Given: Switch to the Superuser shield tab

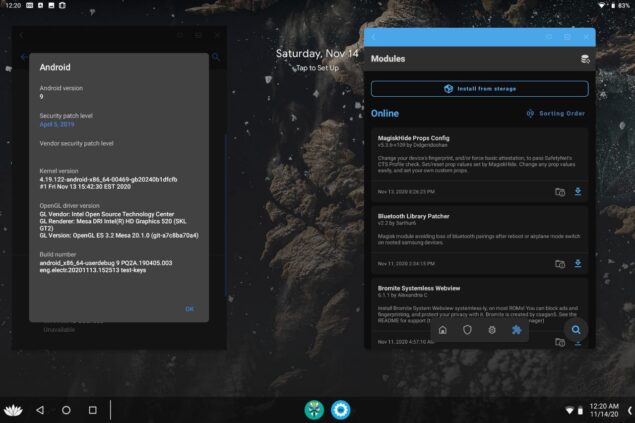Looking at the screenshot, I should tap(467, 329).
